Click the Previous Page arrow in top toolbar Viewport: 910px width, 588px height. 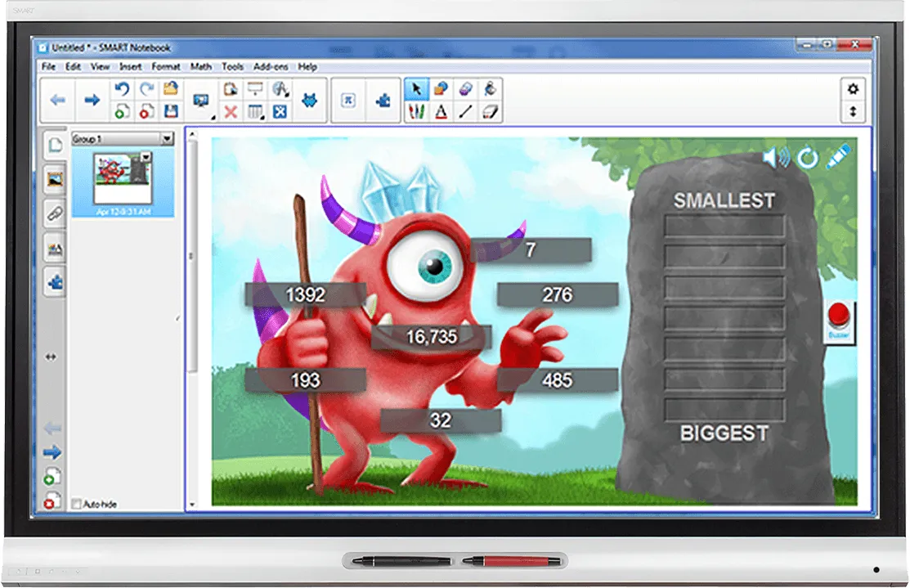tap(57, 101)
